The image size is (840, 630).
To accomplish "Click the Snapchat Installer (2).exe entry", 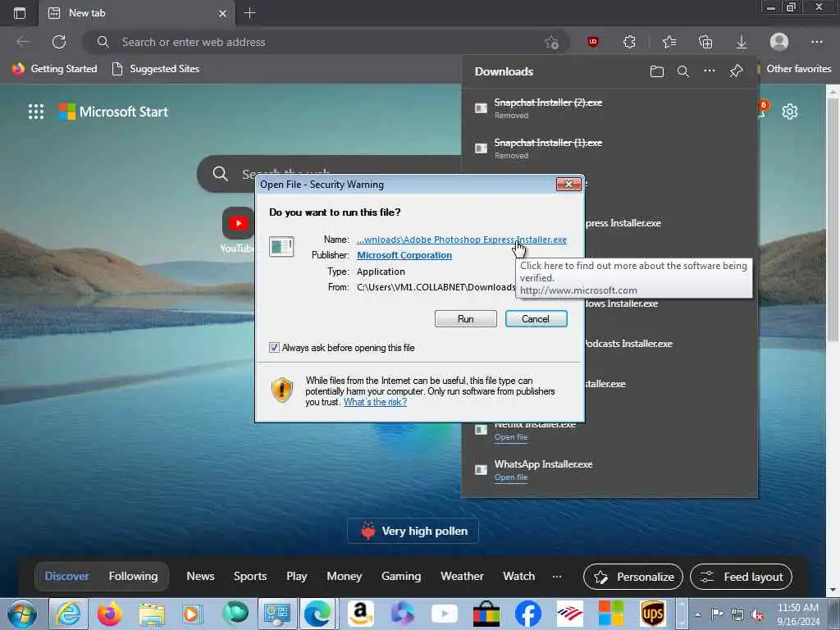I will [609, 108].
